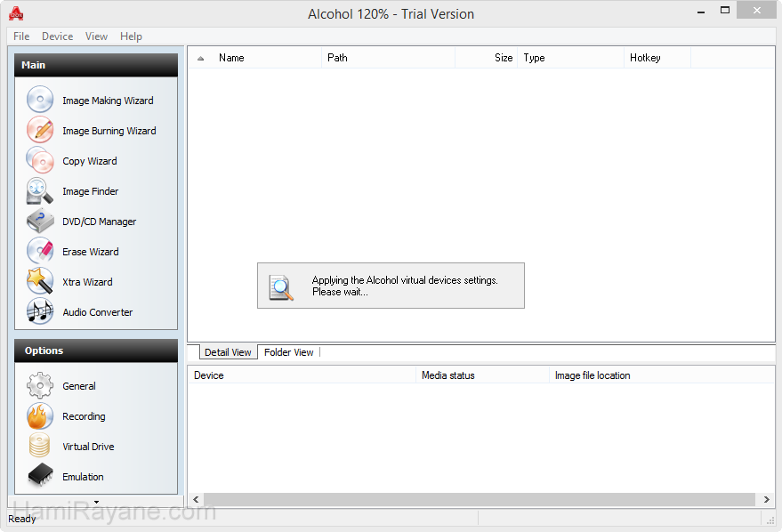Click the Recording flame icon
This screenshot has height=532, width=782.
(40, 415)
